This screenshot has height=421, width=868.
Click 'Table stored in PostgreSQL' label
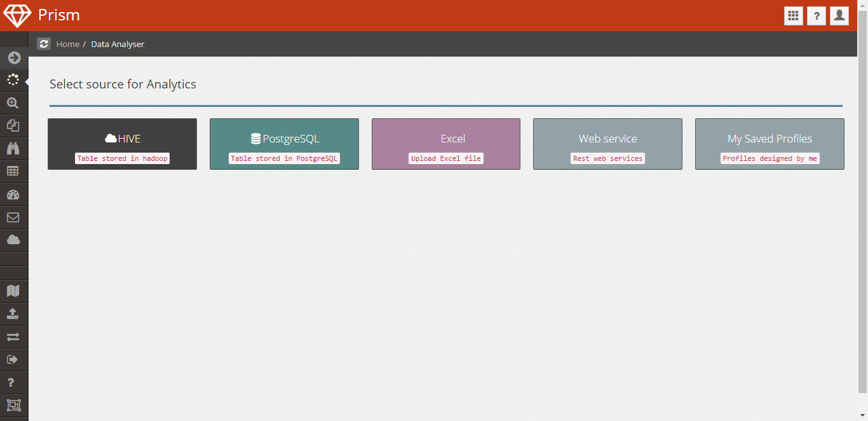(284, 158)
